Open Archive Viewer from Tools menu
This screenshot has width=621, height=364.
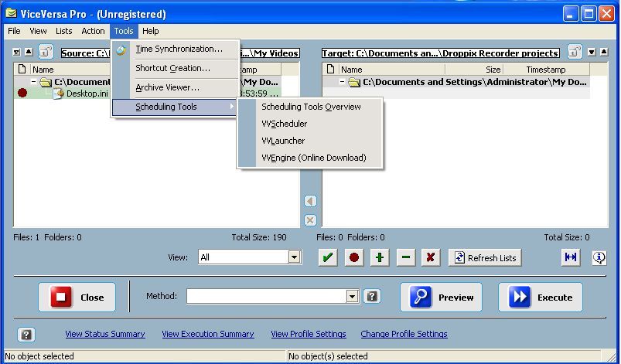(168, 87)
